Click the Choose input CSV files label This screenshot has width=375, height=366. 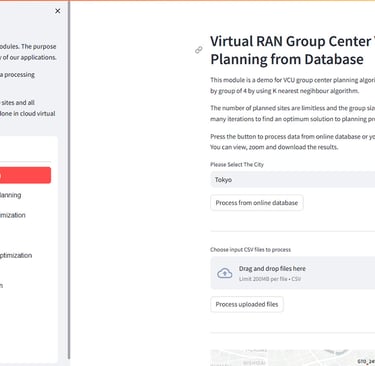click(250, 250)
